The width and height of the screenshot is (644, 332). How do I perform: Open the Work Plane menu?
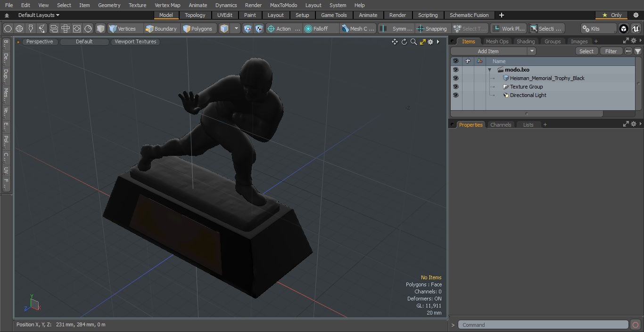tap(508, 29)
